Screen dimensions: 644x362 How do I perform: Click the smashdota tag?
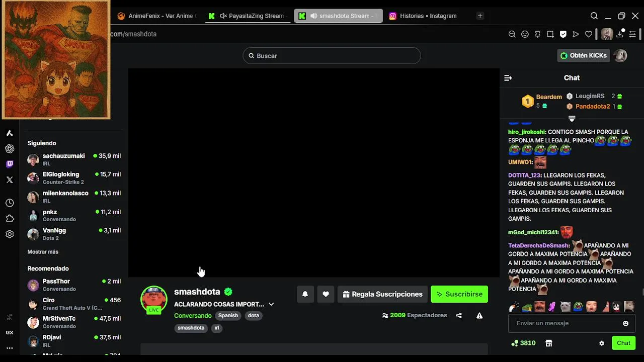pyautogui.click(x=191, y=328)
